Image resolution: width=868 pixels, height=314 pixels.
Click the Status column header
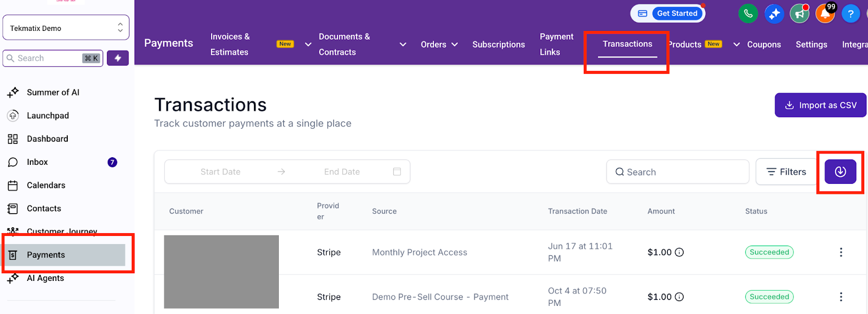(x=756, y=211)
